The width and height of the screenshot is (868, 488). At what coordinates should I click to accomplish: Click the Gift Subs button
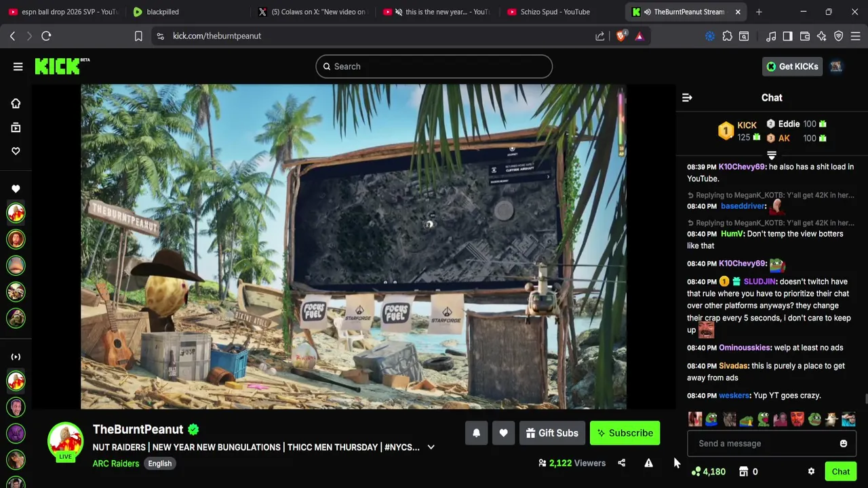click(x=552, y=433)
